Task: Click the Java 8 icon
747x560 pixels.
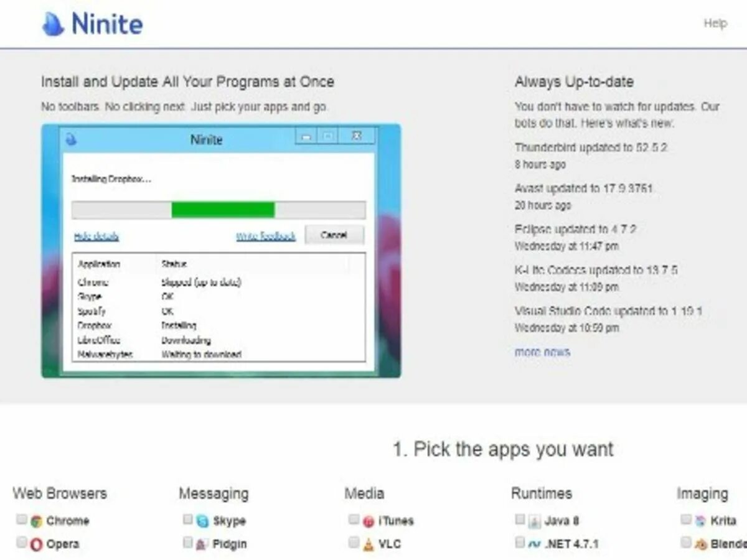Action: [534, 521]
